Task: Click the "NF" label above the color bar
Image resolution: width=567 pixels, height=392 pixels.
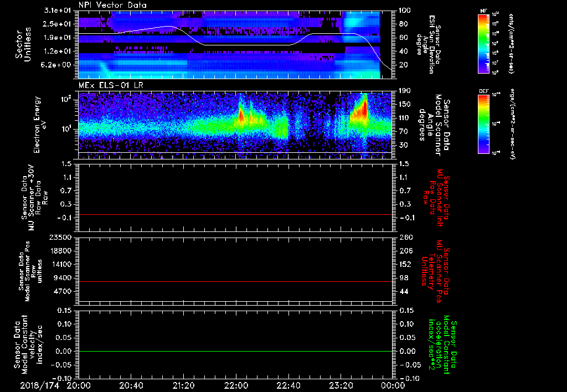Action: (483, 11)
